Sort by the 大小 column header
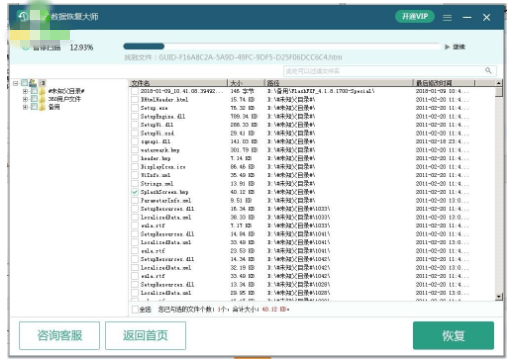The width and height of the screenshot is (508, 363). click(246, 83)
